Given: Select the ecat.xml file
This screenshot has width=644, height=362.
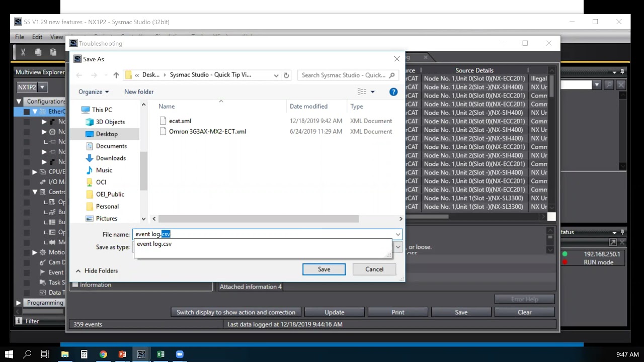Looking at the screenshot, I should pyautogui.click(x=180, y=121).
